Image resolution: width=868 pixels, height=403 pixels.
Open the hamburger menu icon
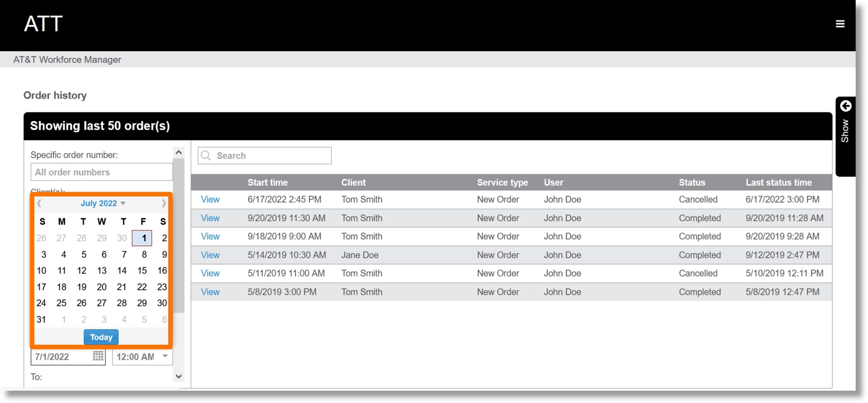coord(840,24)
